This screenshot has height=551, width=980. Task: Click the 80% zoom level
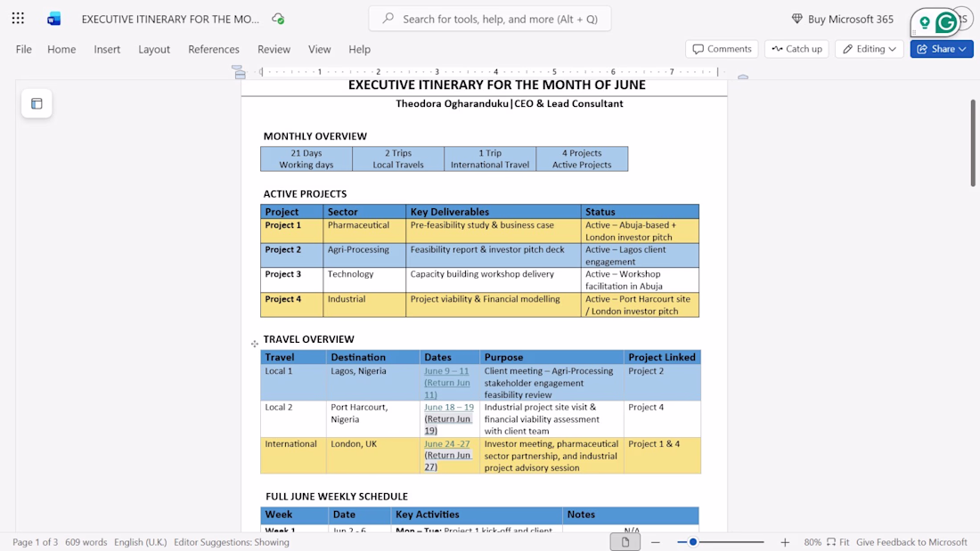pos(813,542)
